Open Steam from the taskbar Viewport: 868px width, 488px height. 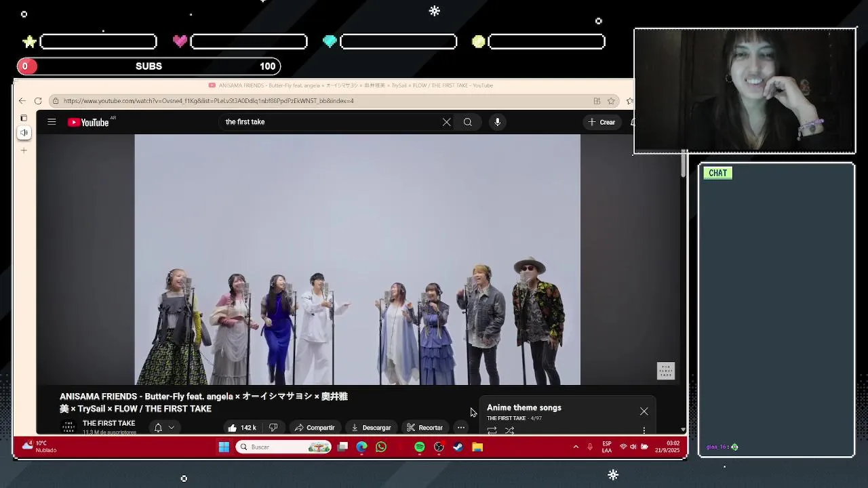458,447
